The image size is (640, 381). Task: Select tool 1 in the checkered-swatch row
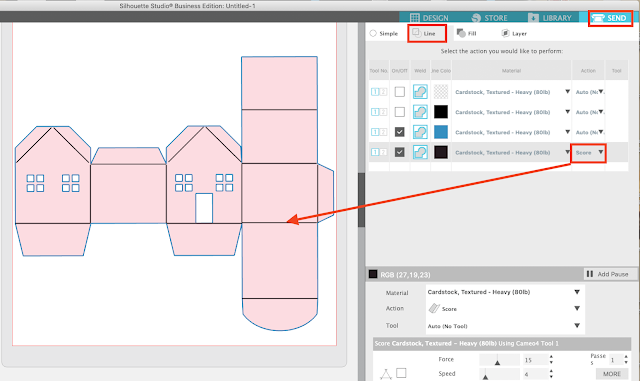pos(375,92)
